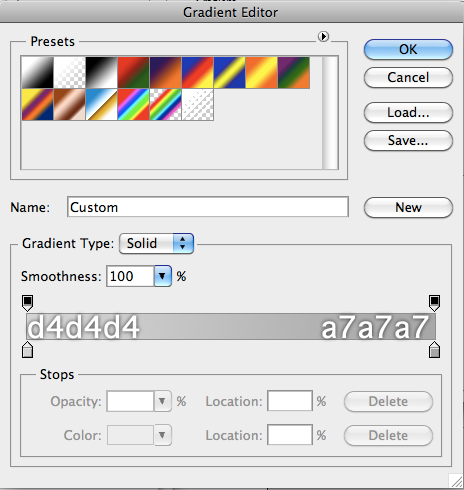Choose the foreground to transparent preset
This screenshot has height=490, width=464.
pos(69,72)
